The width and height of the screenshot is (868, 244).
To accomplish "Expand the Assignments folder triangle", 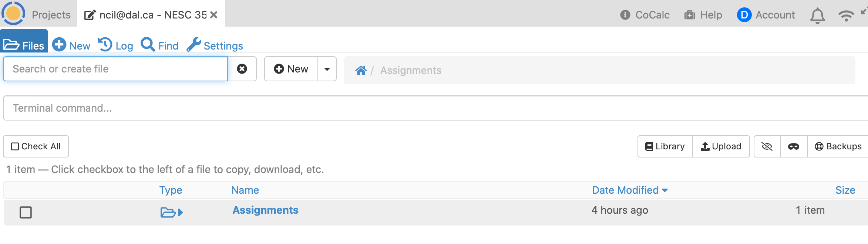I will click(181, 213).
